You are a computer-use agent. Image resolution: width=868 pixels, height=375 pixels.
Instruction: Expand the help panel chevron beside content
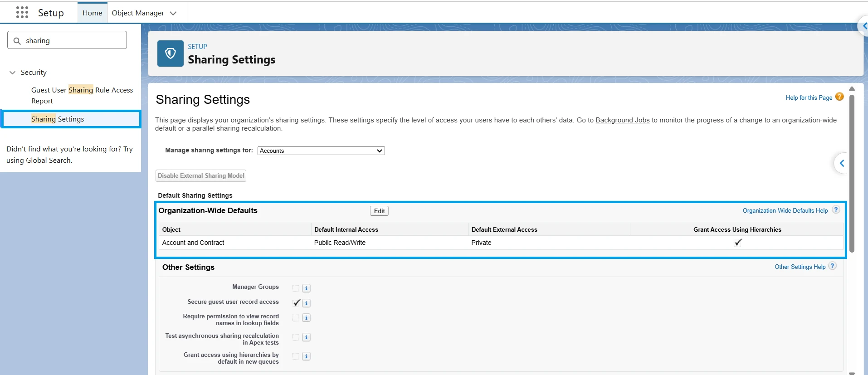[x=842, y=163]
